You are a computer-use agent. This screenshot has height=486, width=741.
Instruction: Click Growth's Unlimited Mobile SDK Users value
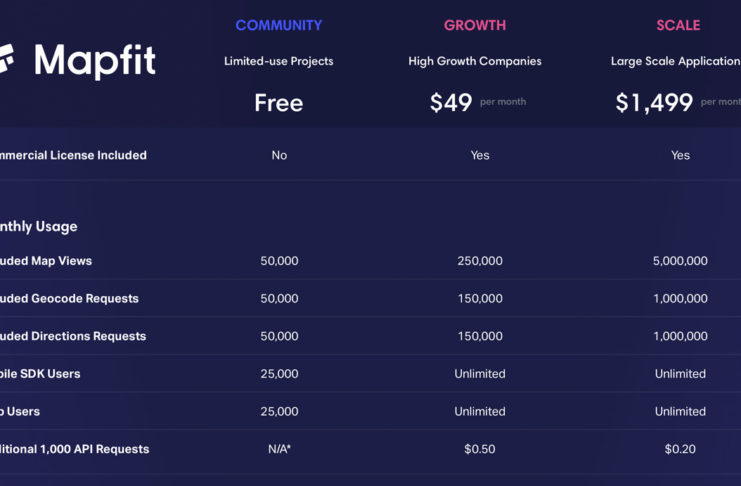coord(480,373)
